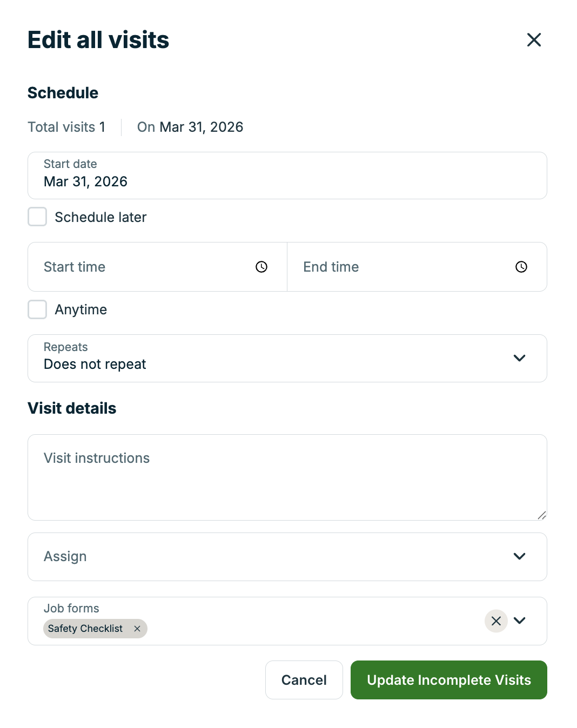Open the Start date field

[287, 176]
